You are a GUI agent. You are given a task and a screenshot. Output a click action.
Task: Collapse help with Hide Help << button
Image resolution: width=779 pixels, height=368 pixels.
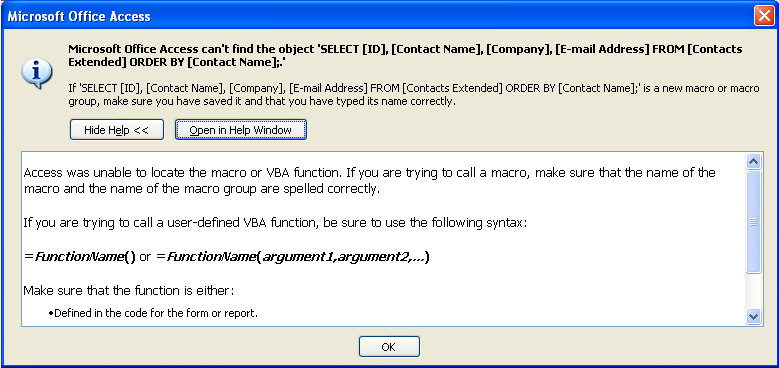(117, 130)
